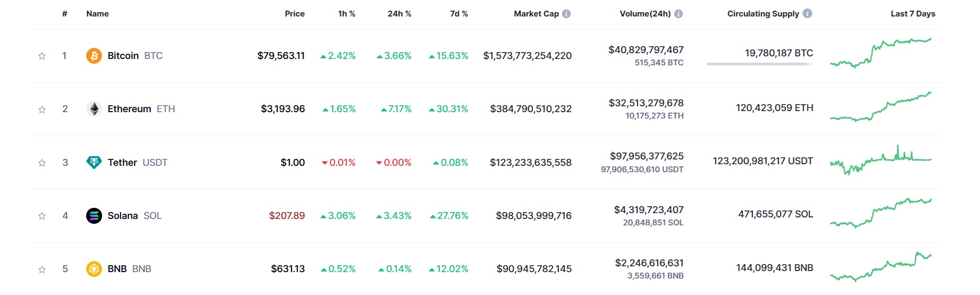Screen dimensions: 980x295
Task: Click the Tether logo icon
Action: (94, 162)
